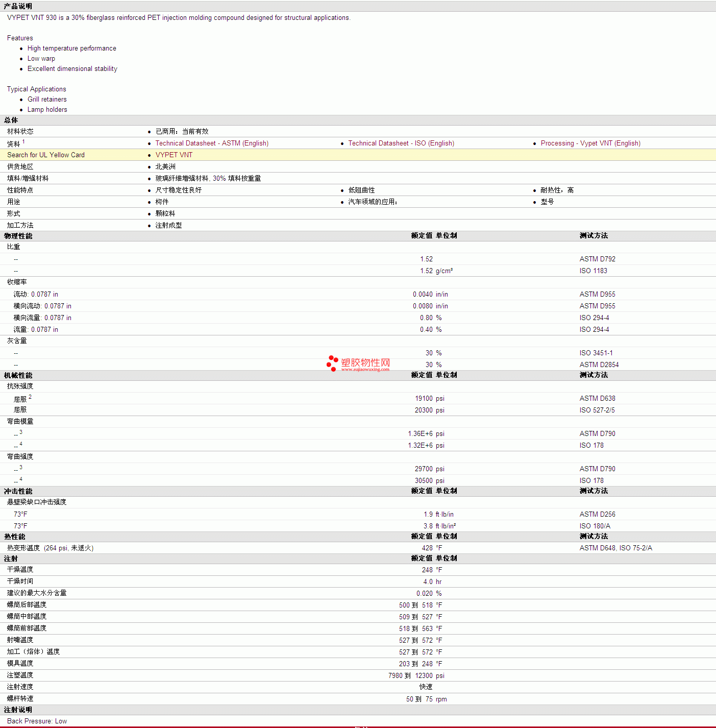
Task: Click the 产品说明 section header
Action: point(18,6)
